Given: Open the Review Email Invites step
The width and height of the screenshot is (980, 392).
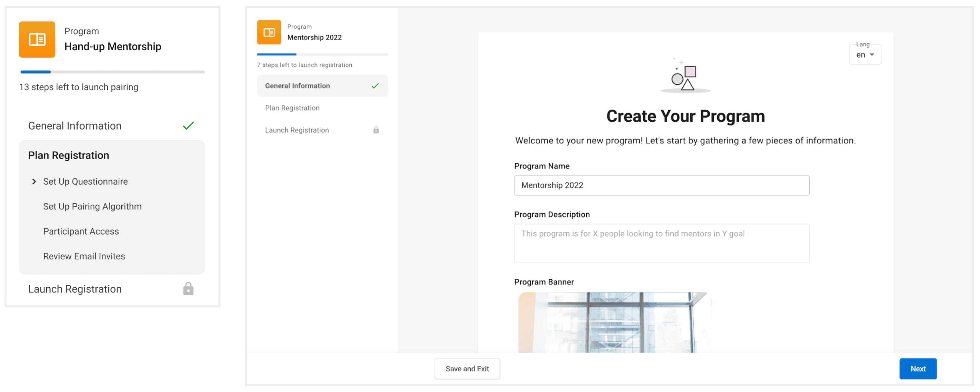Looking at the screenshot, I should [x=84, y=256].
